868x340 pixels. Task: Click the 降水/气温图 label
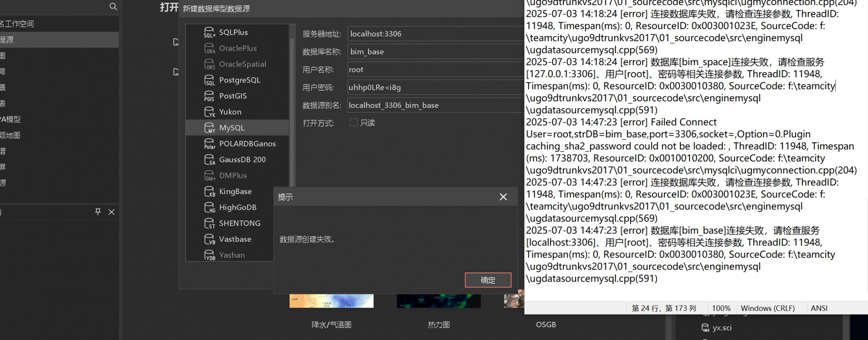331,324
